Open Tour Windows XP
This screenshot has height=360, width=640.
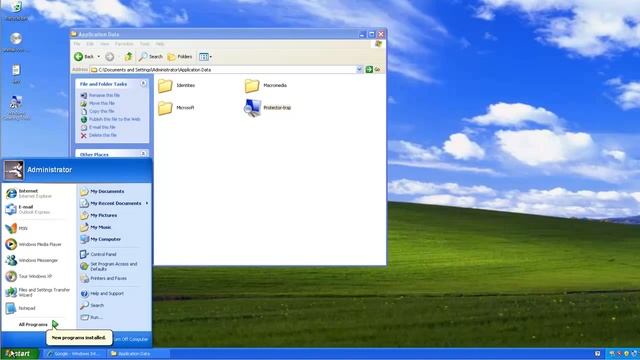[x=29, y=276]
